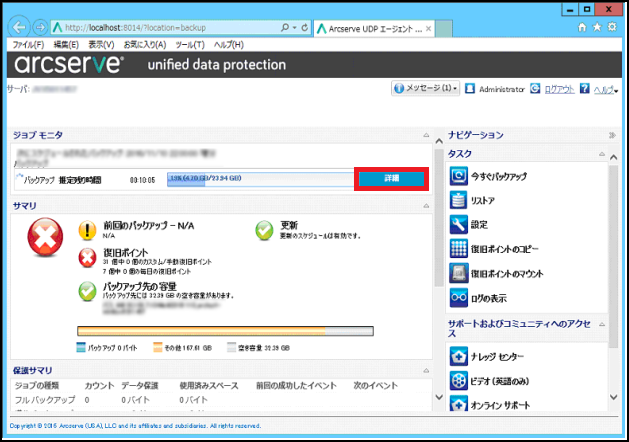Image resolution: width=629 pixels, height=442 pixels.
Task: Select the 復旧ポイントのマウント icon
Action: (x=459, y=274)
